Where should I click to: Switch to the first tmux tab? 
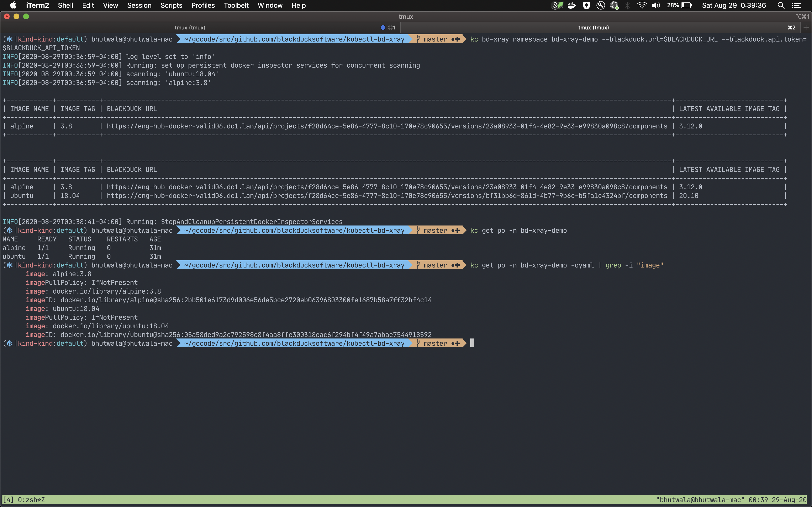point(190,28)
